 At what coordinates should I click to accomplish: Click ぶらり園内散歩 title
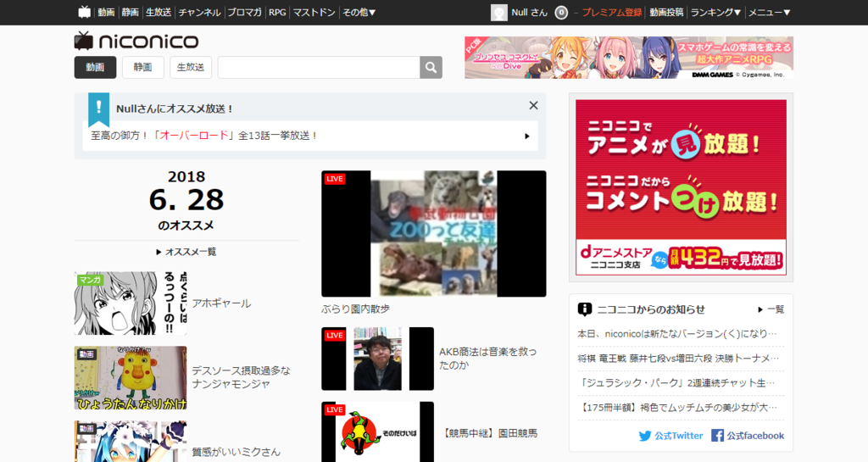coord(355,309)
